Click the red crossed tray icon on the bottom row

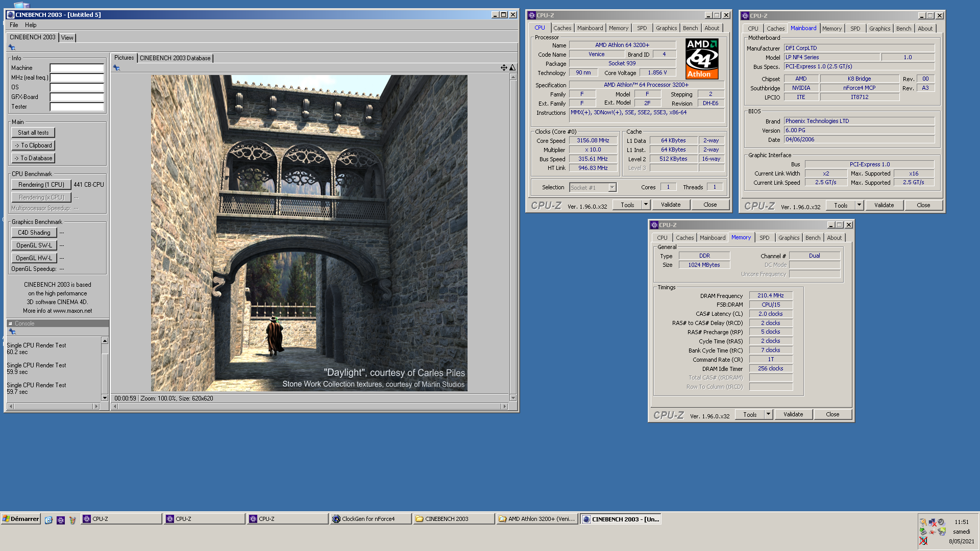tap(923, 541)
